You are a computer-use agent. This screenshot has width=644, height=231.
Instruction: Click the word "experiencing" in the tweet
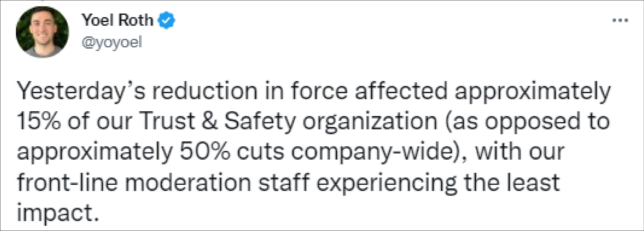[386, 183]
